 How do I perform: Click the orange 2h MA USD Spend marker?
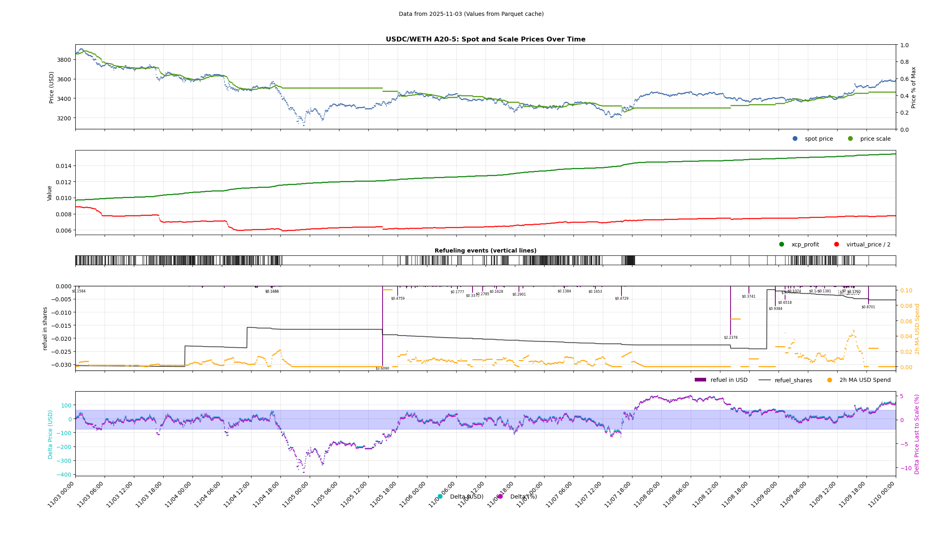pyautogui.click(x=829, y=380)
